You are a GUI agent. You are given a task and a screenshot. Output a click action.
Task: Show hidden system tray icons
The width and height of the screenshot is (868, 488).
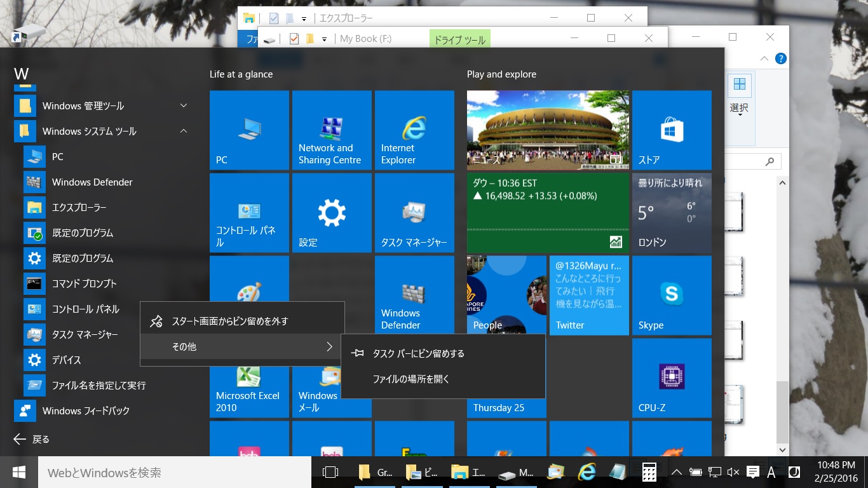coord(677,472)
